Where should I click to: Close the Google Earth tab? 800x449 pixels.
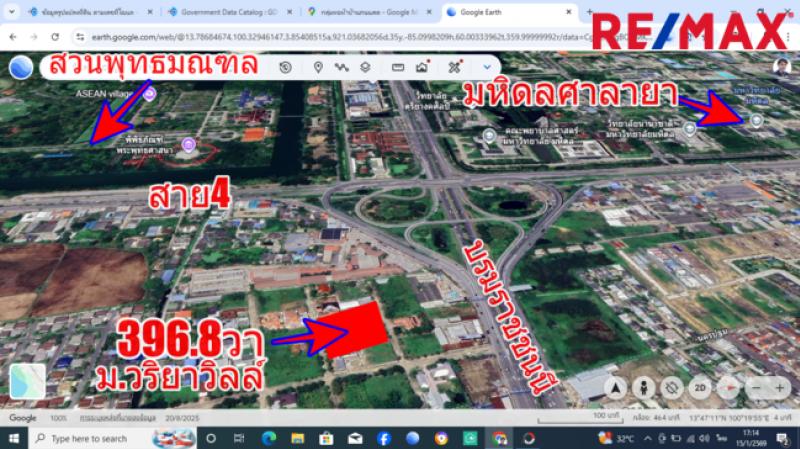point(569,12)
